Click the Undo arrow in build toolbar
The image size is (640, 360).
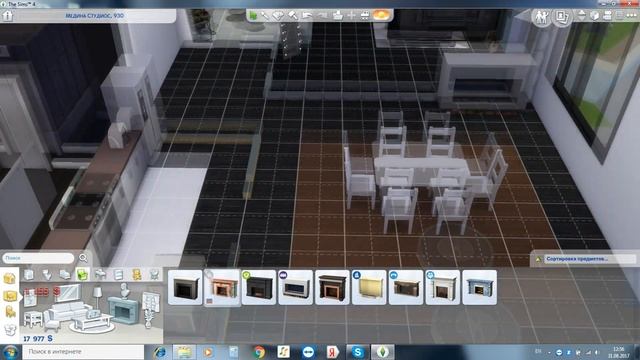pyautogui.click(x=307, y=16)
